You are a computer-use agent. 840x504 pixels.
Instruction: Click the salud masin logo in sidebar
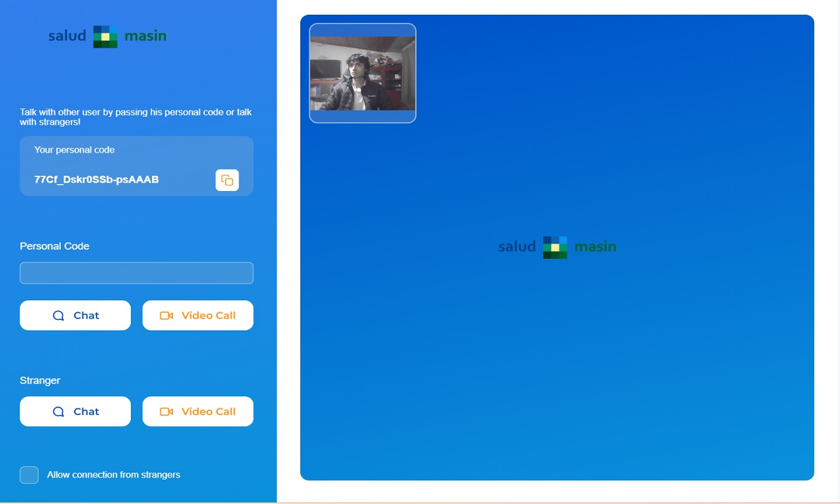[107, 36]
